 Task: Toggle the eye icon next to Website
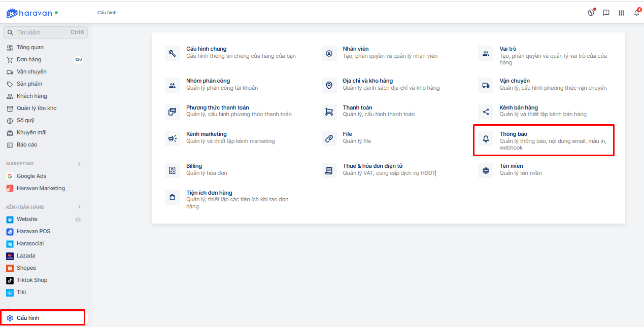[x=78, y=220]
